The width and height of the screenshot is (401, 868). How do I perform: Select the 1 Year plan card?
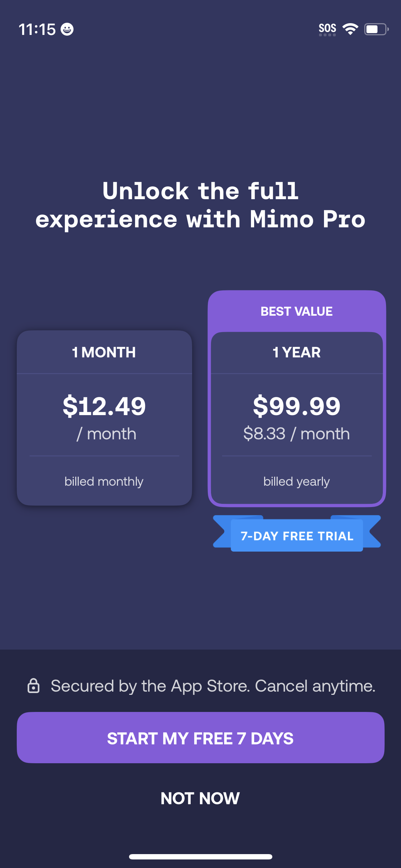[297, 418]
